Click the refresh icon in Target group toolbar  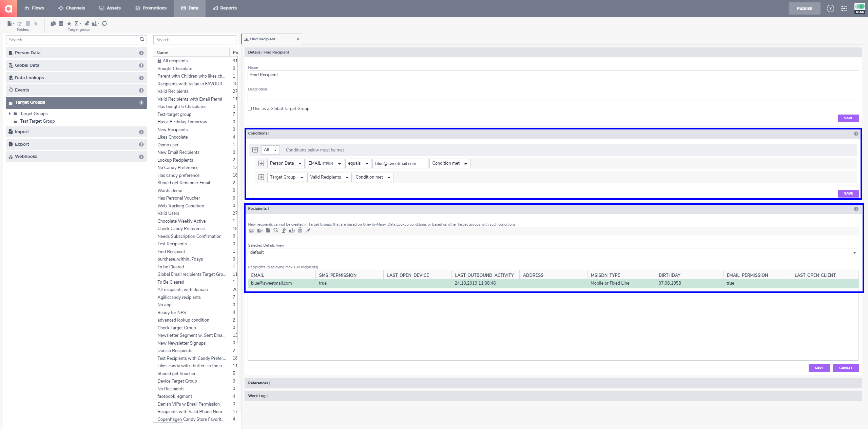[104, 23]
